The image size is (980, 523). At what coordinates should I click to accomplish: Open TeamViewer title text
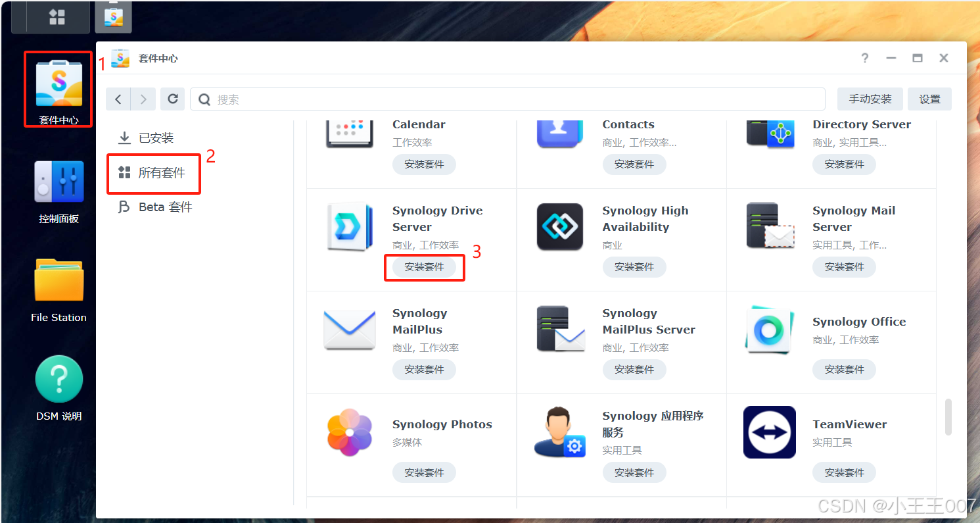click(x=850, y=424)
